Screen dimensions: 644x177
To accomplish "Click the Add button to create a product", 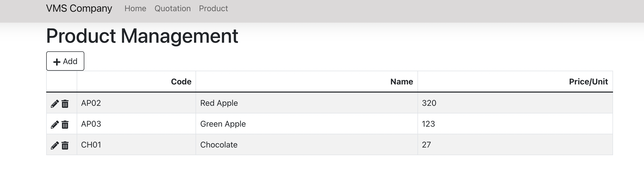I will pyautogui.click(x=65, y=61).
